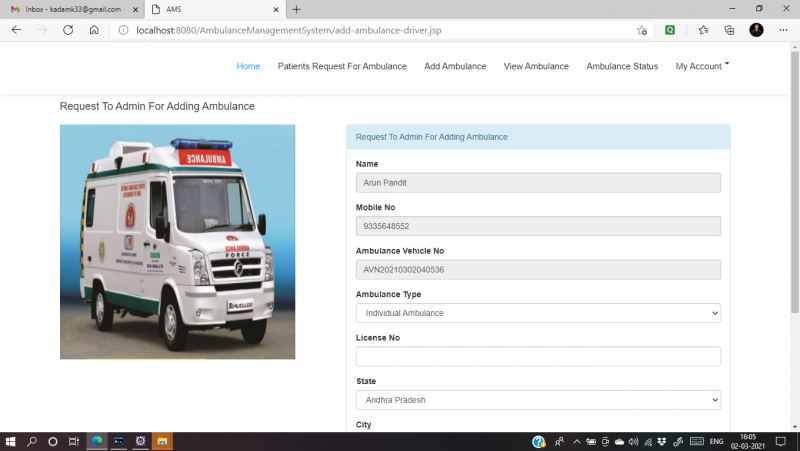Click the address bar URL
The width and height of the screenshot is (800, 451).
coord(288,30)
